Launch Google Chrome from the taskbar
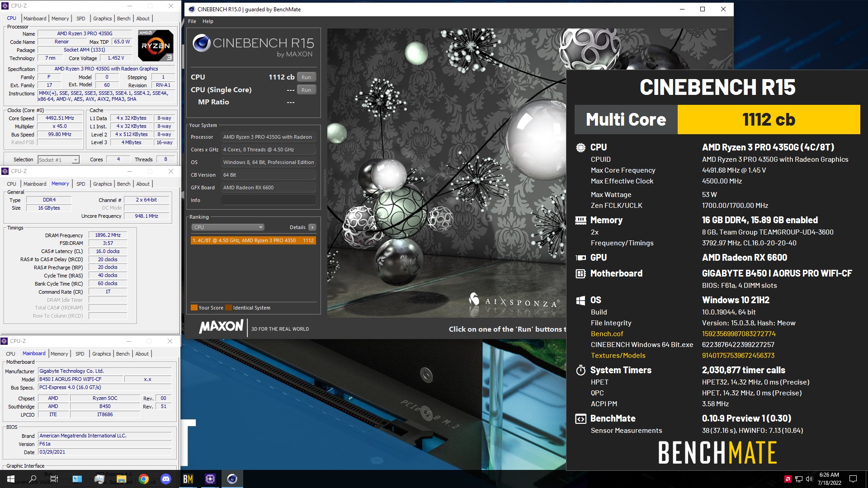 coord(144,479)
